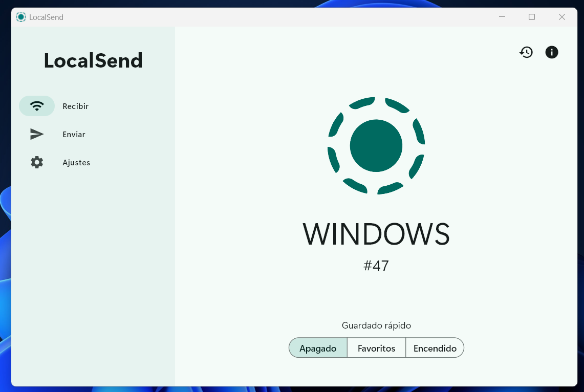Set quick save to Apagado
Image resolution: width=584 pixels, height=392 pixels.
(x=318, y=347)
